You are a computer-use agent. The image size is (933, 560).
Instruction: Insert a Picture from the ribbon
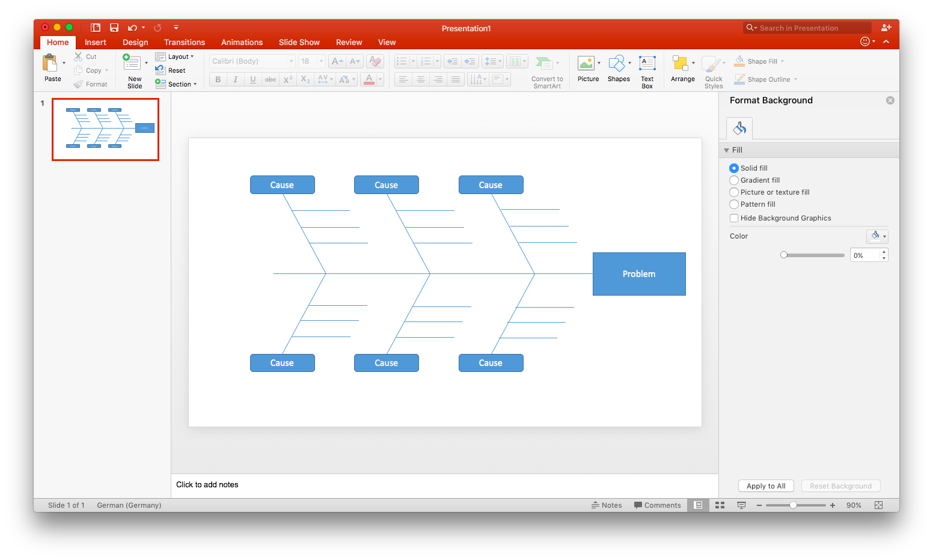[x=588, y=66]
